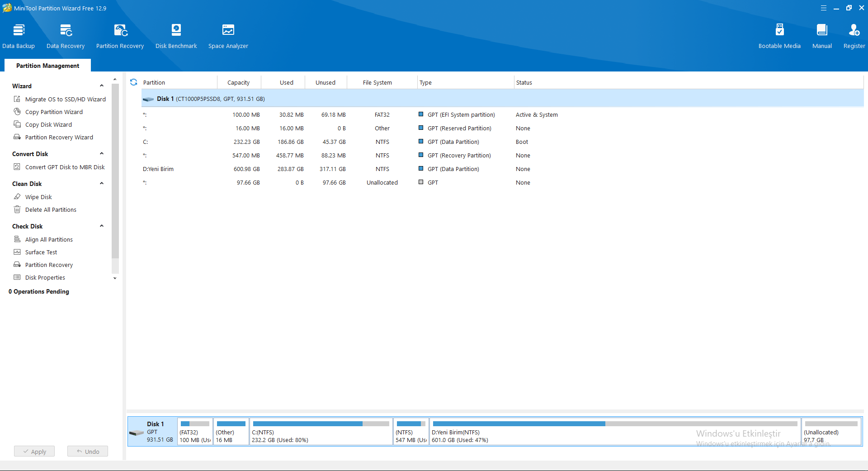Click the Align All Partitions icon
This screenshot has height=471, width=868.
[17, 239]
